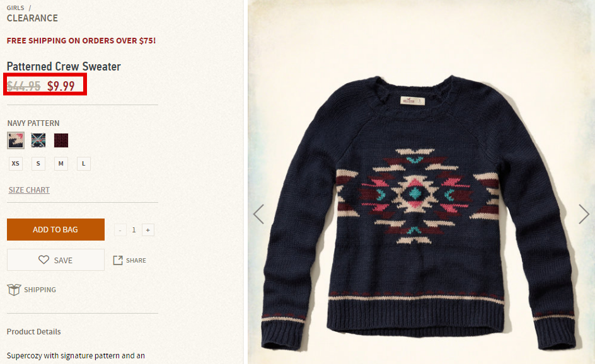The image size is (595, 364).
Task: Select the navy pattern color swatch
Action: tap(16, 140)
